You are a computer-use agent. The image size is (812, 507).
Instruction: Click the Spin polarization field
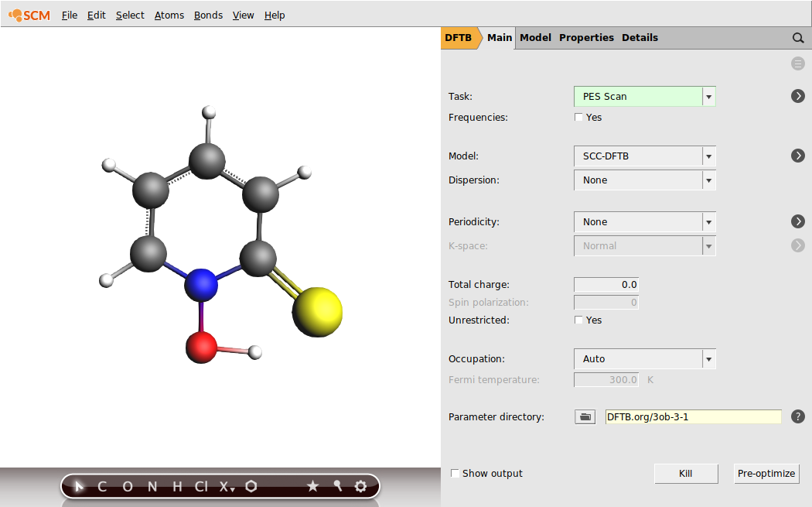point(606,302)
